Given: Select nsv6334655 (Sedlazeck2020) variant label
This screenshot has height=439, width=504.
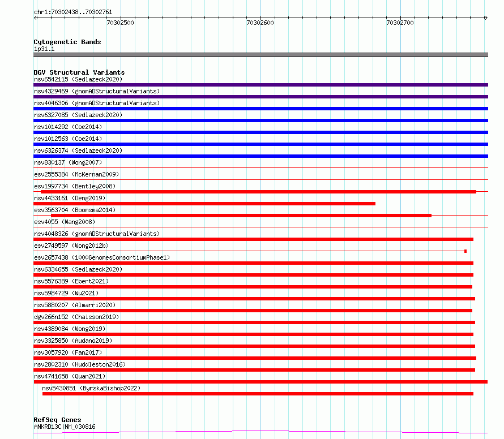Looking at the screenshot, I should click(78, 269).
